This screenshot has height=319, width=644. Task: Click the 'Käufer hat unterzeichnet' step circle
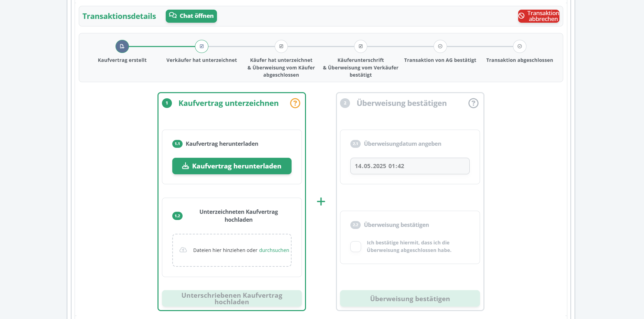[x=281, y=46]
